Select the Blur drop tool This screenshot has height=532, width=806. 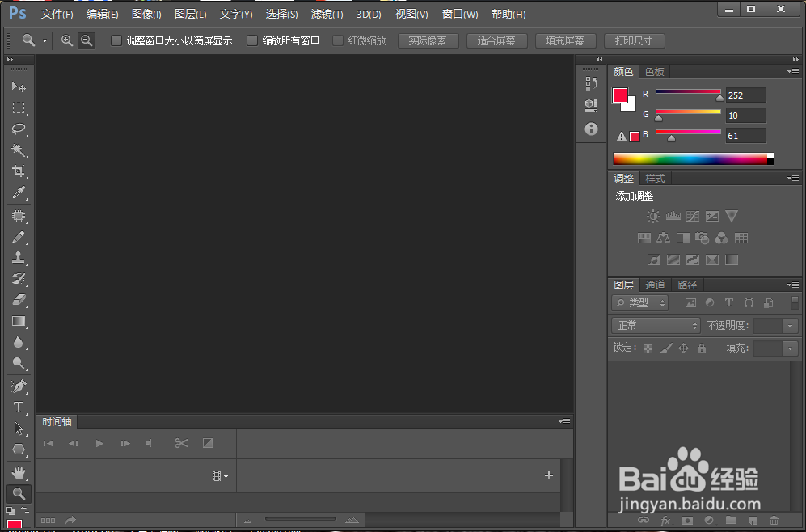click(x=19, y=342)
